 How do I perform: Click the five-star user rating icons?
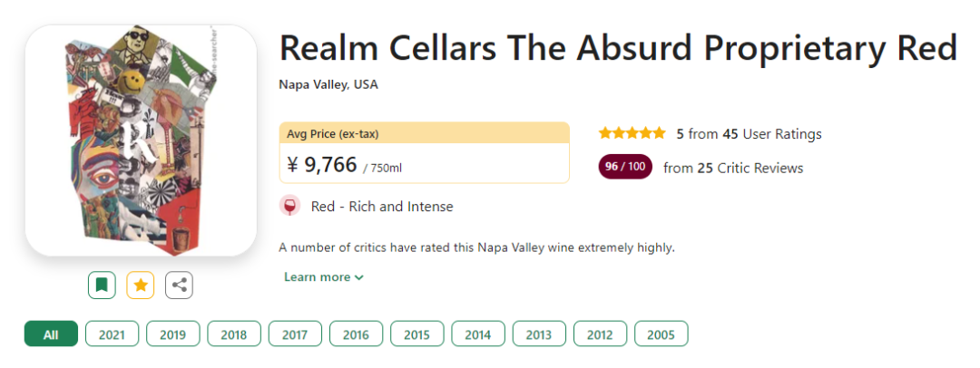(632, 133)
